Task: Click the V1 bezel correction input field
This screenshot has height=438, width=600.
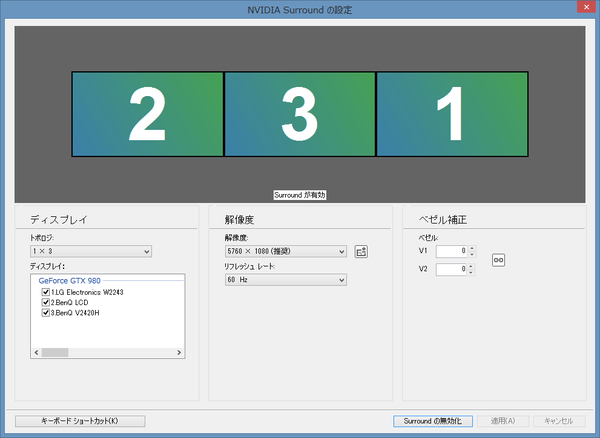Action: [x=451, y=251]
